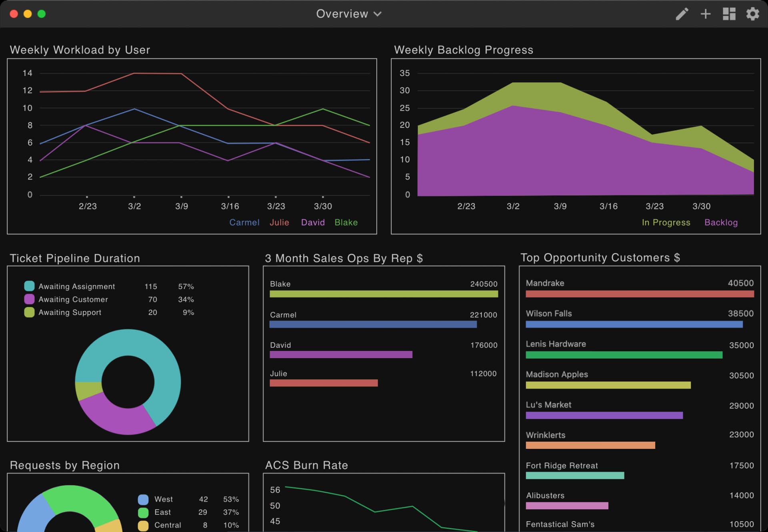Click Requests by Region title

pyautogui.click(x=65, y=465)
